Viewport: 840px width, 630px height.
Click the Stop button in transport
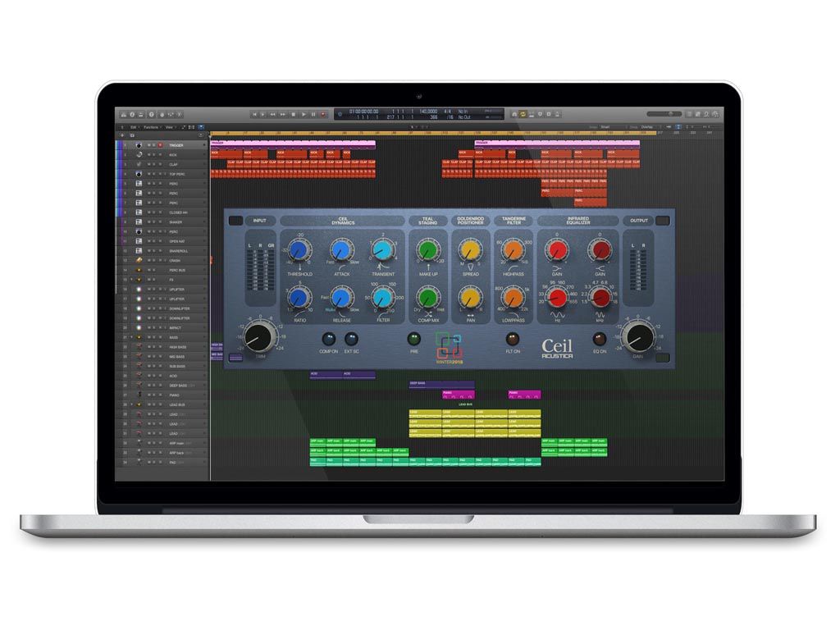[x=293, y=114]
